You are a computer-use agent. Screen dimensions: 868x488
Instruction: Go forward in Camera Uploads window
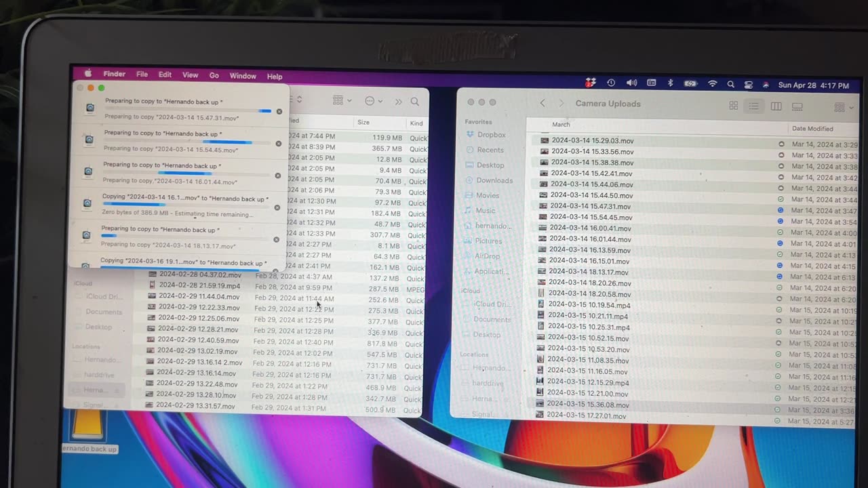561,103
